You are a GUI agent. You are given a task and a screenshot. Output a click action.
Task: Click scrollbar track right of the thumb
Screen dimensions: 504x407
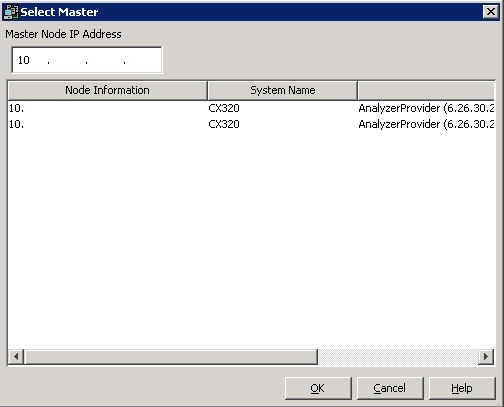click(398, 357)
